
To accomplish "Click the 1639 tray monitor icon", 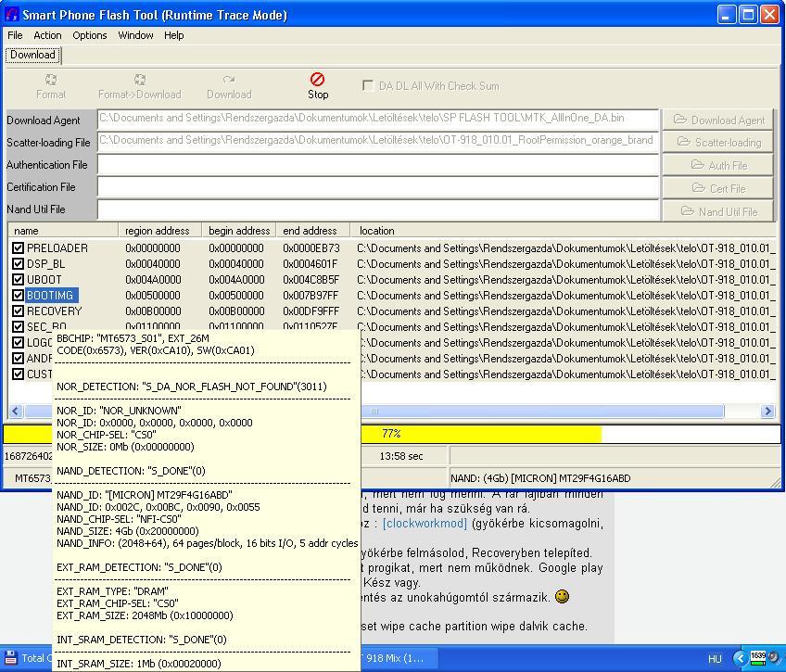I will pos(757,657).
